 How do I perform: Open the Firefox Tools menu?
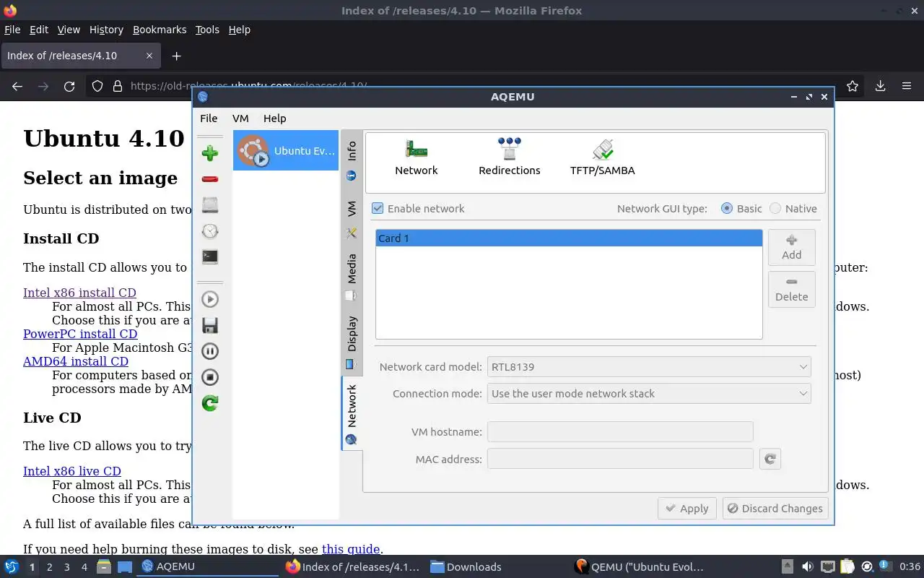point(207,30)
